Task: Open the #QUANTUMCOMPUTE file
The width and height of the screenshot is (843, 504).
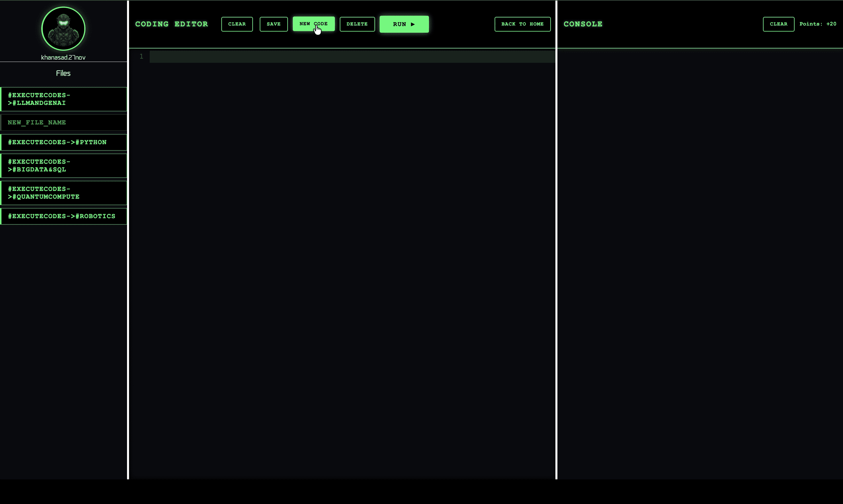Action: 64,193
